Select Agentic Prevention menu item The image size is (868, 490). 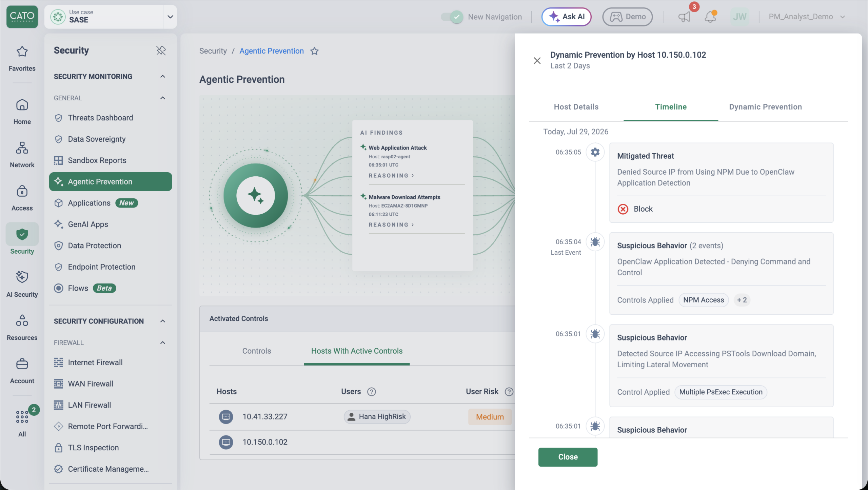[x=111, y=182]
